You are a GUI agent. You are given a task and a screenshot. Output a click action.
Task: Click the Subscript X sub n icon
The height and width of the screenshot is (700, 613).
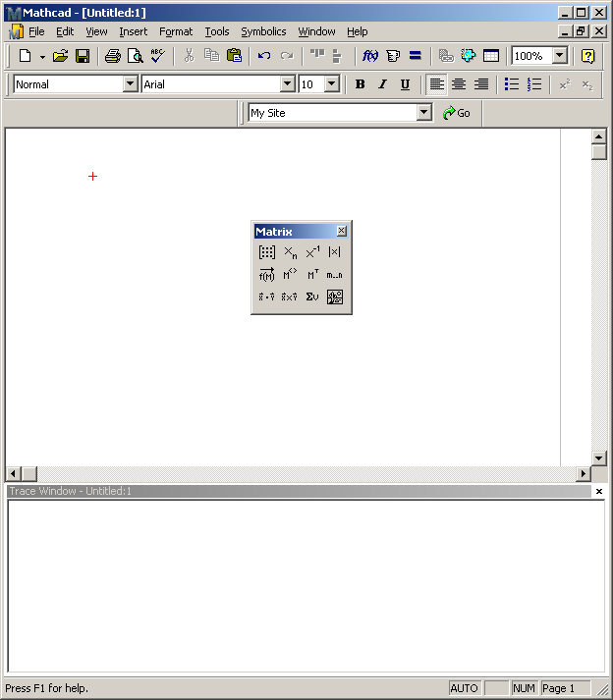290,252
